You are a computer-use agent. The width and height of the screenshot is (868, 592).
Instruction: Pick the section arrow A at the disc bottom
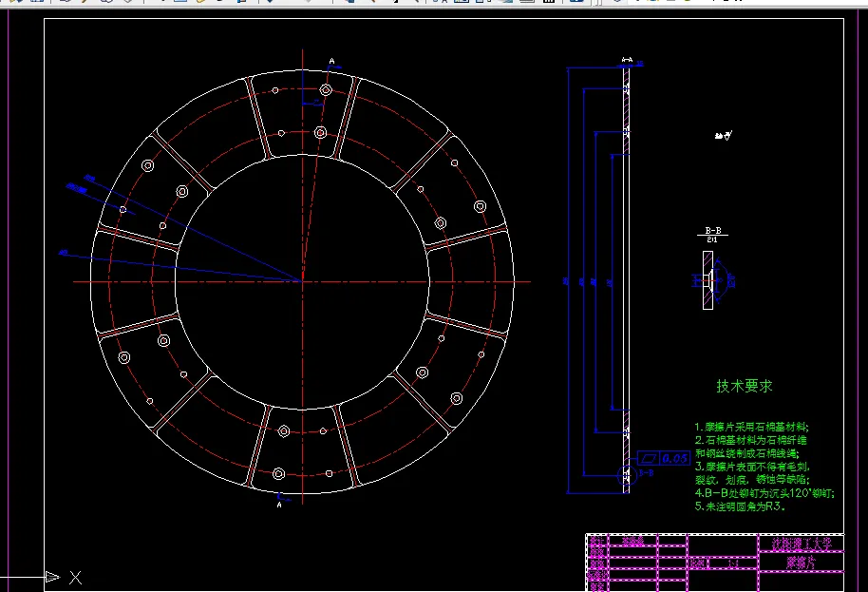pyautogui.click(x=282, y=500)
